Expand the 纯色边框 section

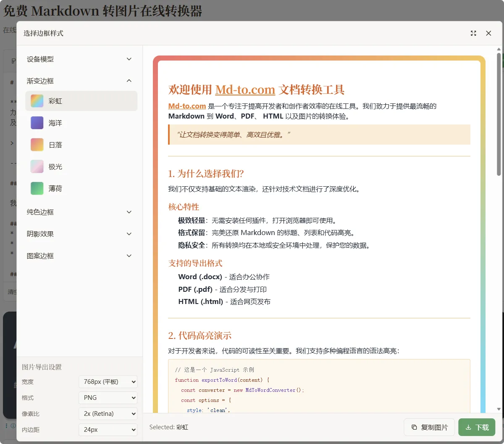point(79,212)
